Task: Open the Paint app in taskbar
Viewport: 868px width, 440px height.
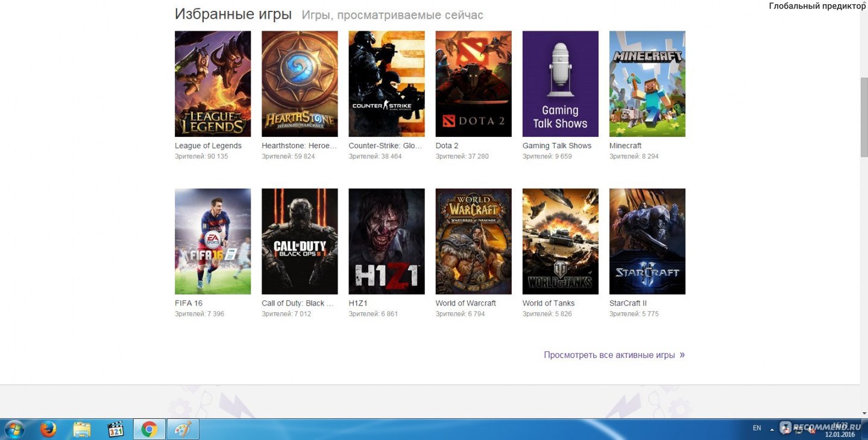Action: (182, 429)
